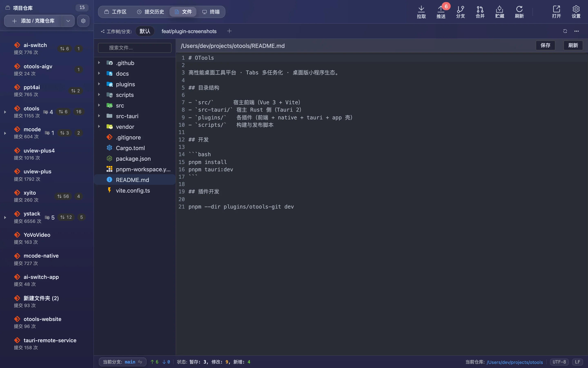Expand the src-tauri folder
The height and width of the screenshot is (368, 588).
pos(99,116)
